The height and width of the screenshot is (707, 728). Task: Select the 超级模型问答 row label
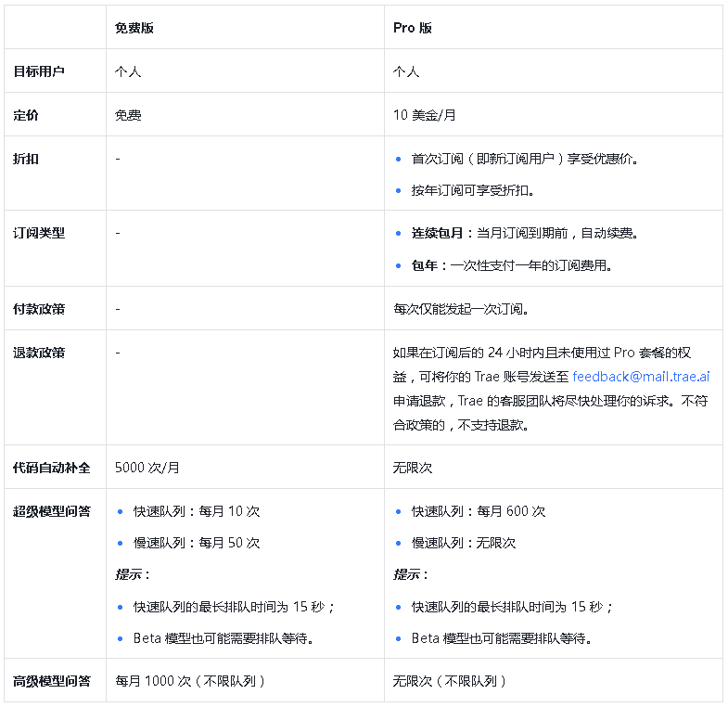click(52, 511)
